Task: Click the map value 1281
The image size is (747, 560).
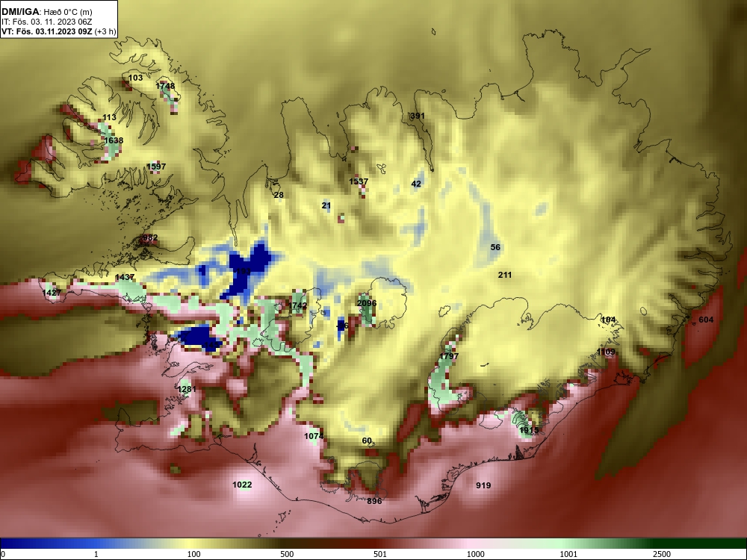Action: pos(187,389)
